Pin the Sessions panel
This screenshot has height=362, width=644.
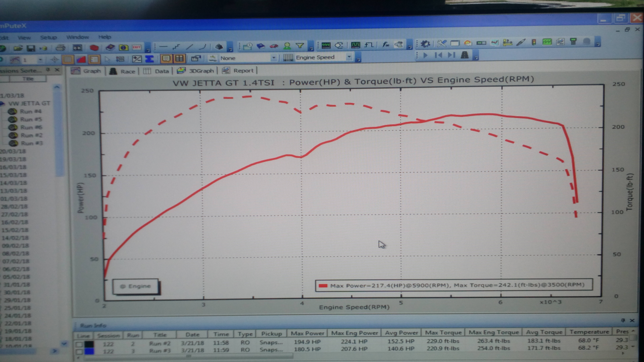(48, 70)
